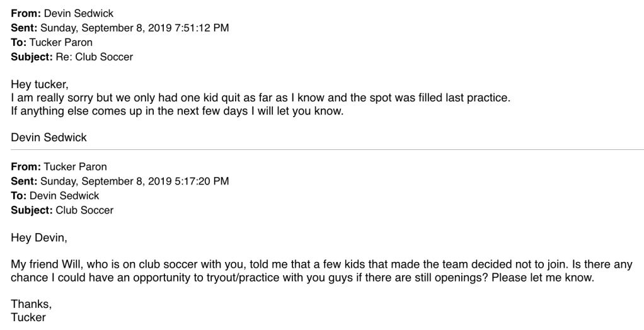Click the original "Club Soccer" subject without Re:
Image resolution: width=644 pixels, height=330 pixels.
coord(84,210)
